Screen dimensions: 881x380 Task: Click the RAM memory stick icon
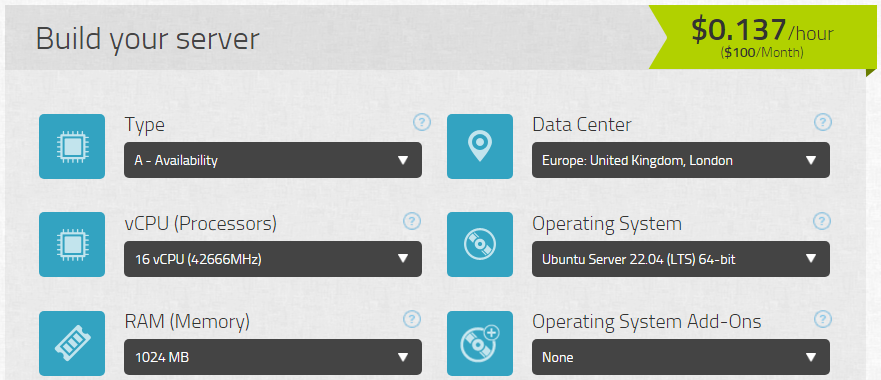pyautogui.click(x=72, y=343)
